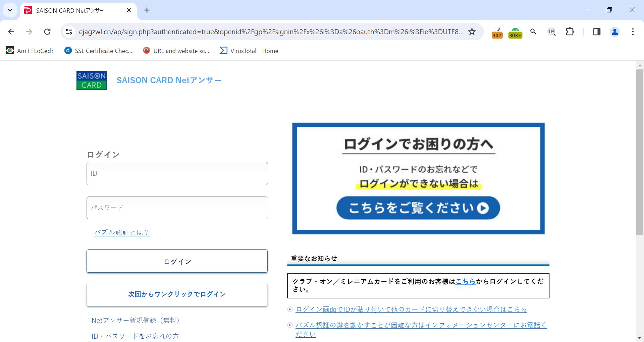Click the 重要なお知らせ heading
644x342 pixels.
pyautogui.click(x=314, y=258)
